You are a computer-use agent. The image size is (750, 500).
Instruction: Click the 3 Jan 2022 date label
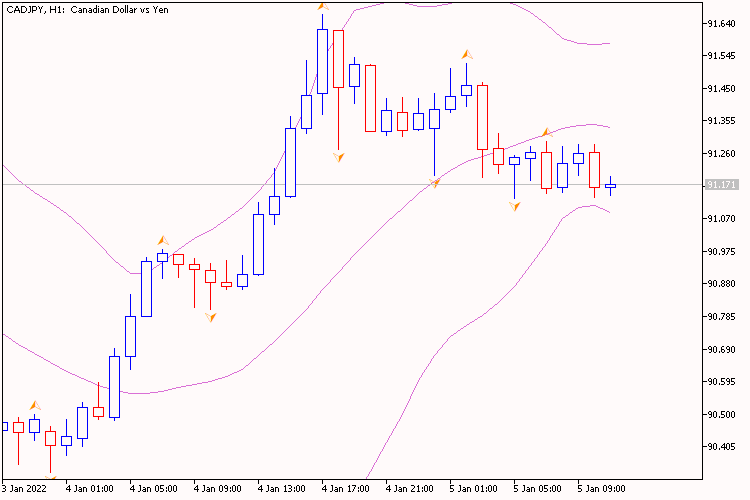tap(24, 489)
